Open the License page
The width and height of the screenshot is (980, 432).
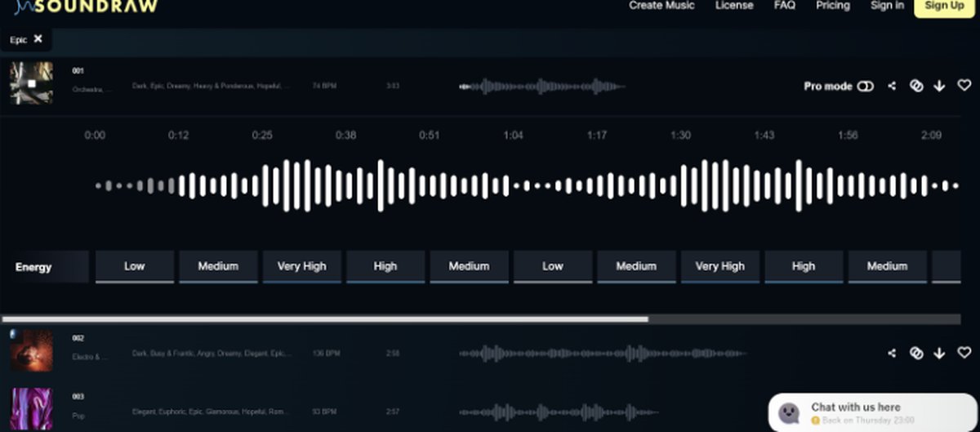point(734,6)
